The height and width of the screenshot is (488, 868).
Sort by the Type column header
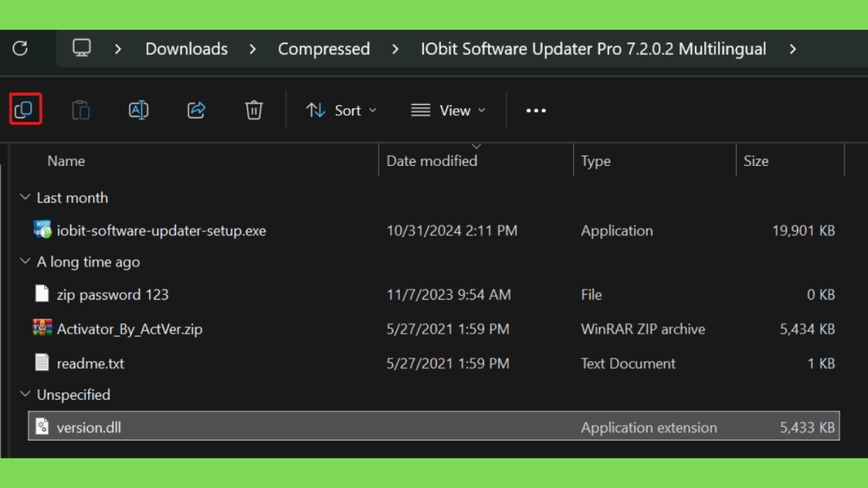tap(596, 161)
